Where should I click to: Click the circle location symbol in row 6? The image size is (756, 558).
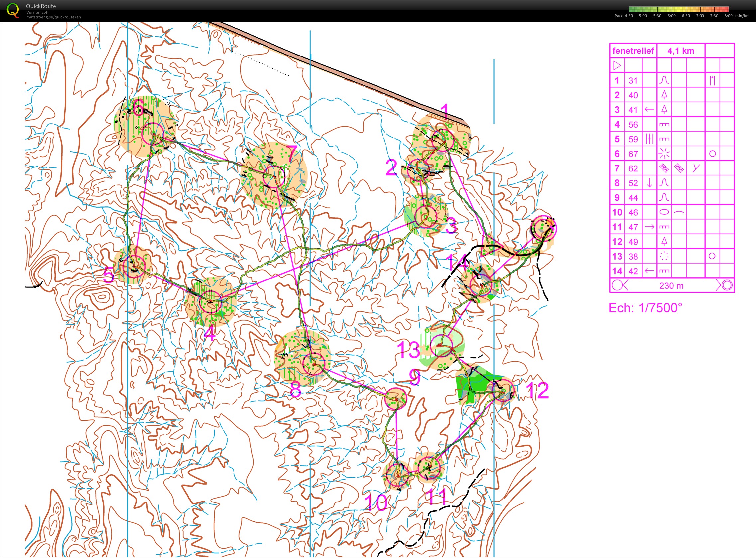pyautogui.click(x=712, y=154)
